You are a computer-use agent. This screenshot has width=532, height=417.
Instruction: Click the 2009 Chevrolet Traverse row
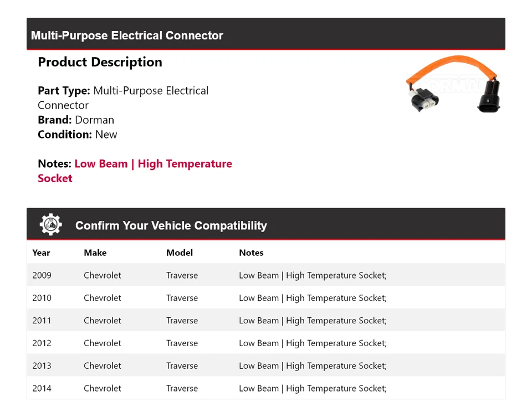265,275
